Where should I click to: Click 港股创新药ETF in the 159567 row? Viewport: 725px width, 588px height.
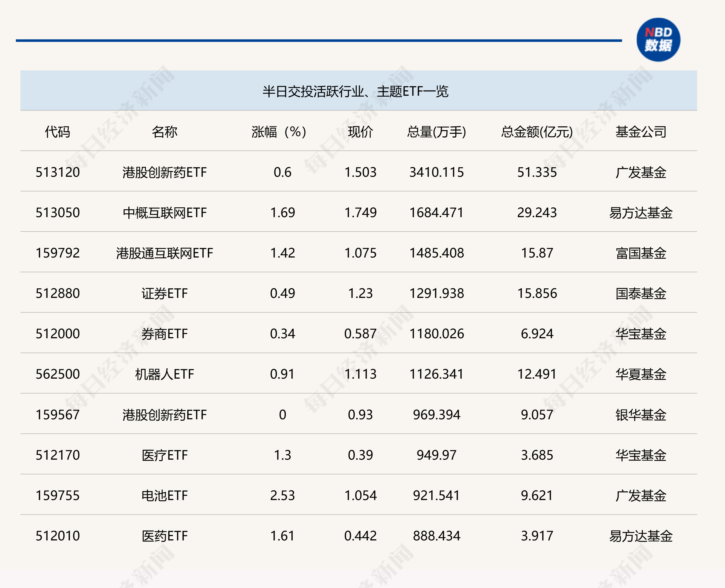tap(165, 415)
